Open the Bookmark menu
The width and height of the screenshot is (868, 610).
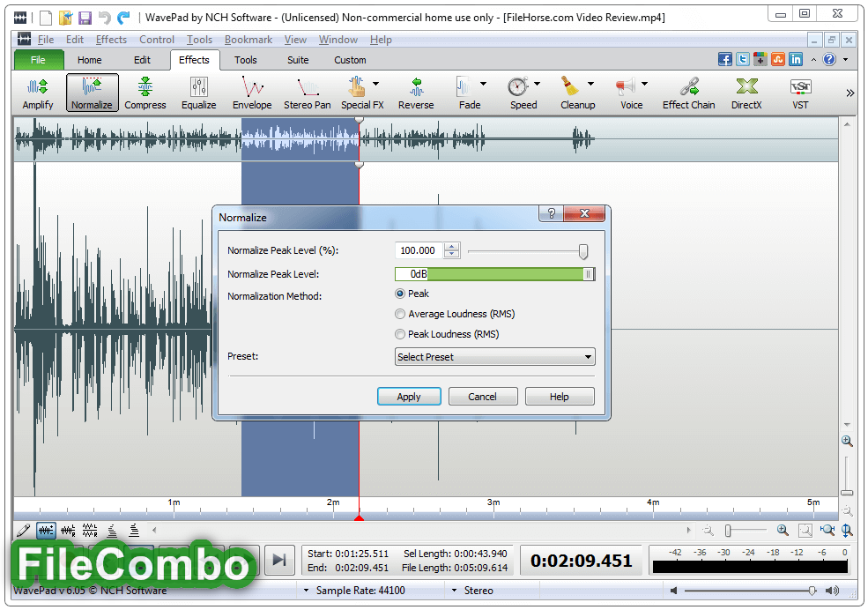click(248, 39)
